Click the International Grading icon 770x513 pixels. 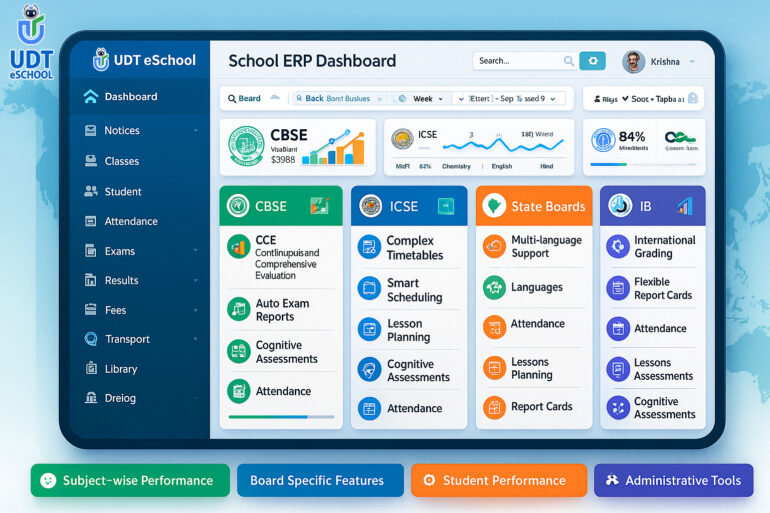618,247
